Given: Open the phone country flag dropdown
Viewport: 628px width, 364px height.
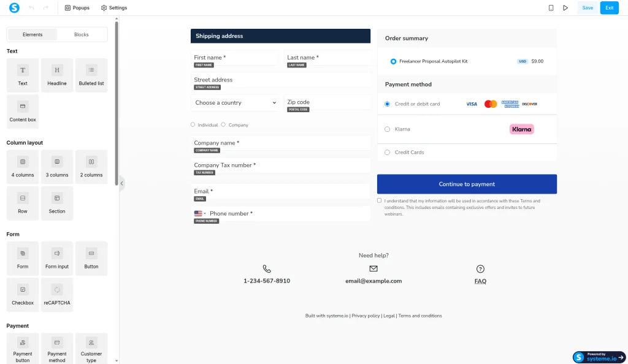Looking at the screenshot, I should coord(200,214).
